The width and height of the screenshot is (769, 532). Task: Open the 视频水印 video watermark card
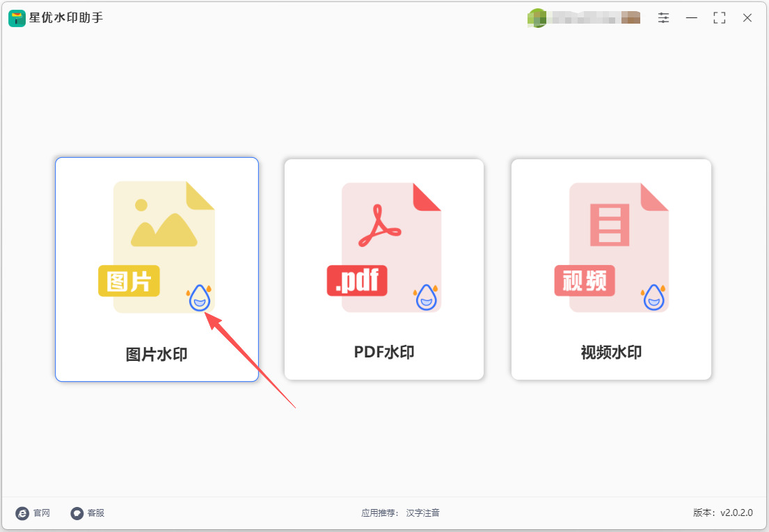coord(611,269)
